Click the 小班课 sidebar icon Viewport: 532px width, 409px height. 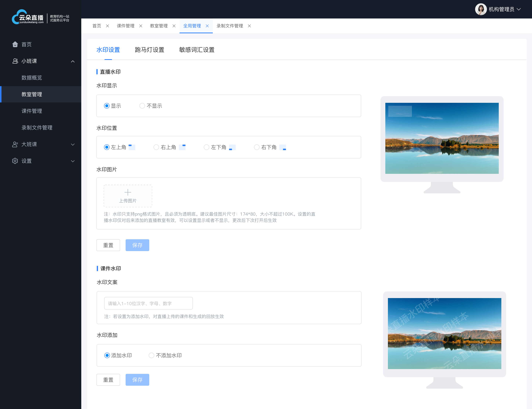pyautogui.click(x=13, y=61)
